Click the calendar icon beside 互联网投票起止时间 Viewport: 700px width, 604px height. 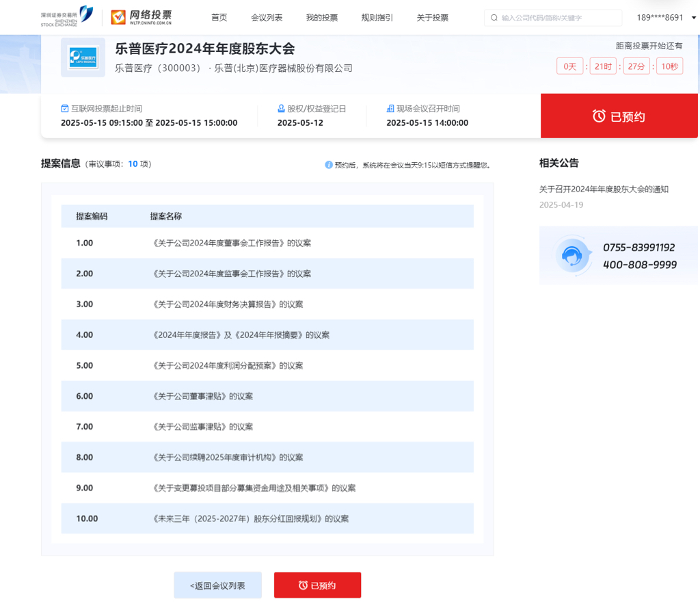pyautogui.click(x=65, y=109)
